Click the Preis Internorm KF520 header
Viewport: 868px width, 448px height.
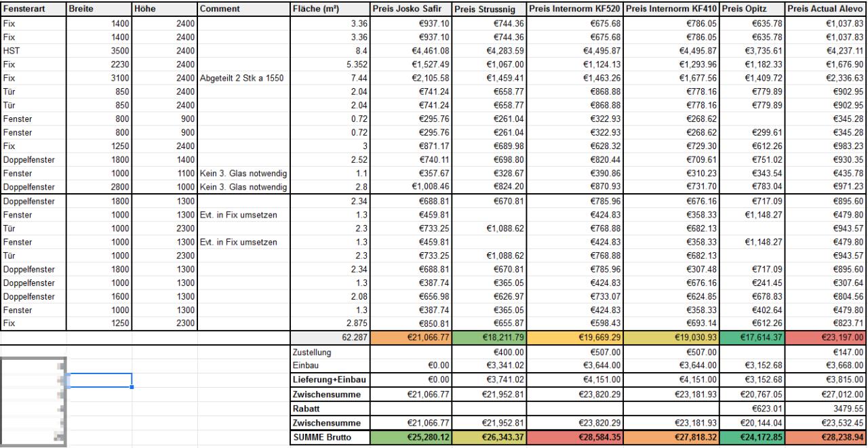pyautogui.click(x=575, y=9)
